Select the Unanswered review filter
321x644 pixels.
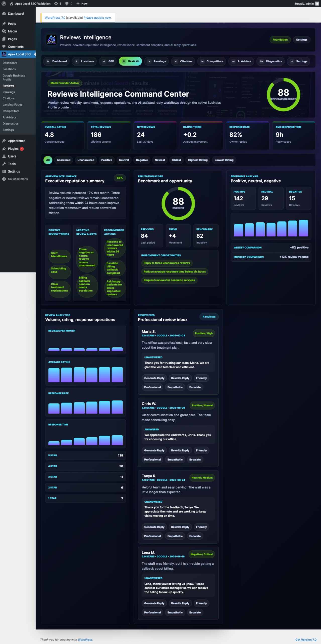click(86, 160)
